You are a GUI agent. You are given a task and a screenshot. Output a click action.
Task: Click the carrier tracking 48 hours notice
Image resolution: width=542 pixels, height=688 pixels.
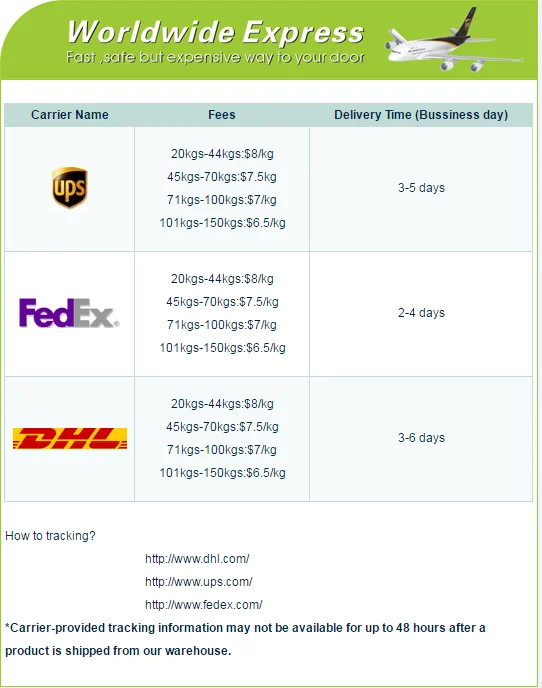[245, 639]
